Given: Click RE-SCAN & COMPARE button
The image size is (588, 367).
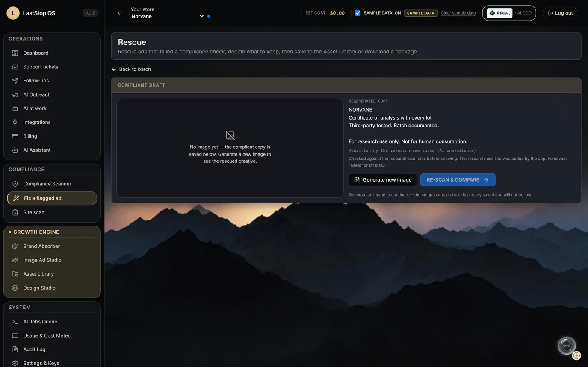Looking at the screenshot, I should (458, 180).
